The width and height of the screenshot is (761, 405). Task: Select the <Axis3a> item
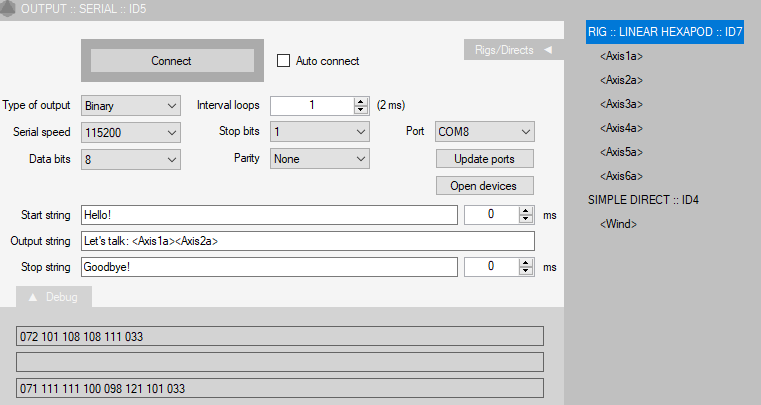[621, 104]
